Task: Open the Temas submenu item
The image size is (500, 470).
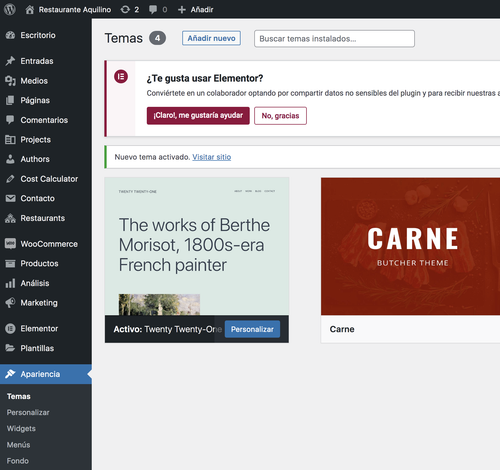Action: coord(19,396)
